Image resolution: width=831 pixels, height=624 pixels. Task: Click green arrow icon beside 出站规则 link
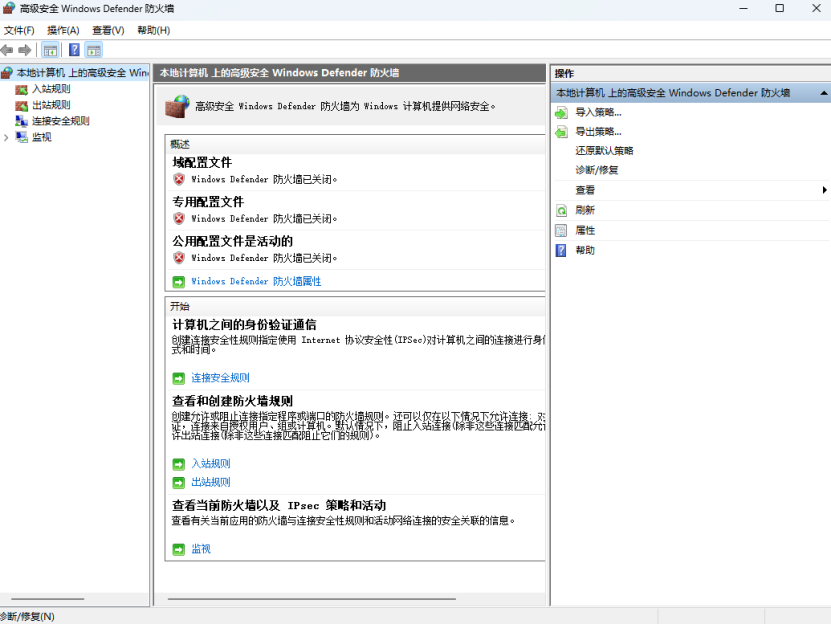179,482
